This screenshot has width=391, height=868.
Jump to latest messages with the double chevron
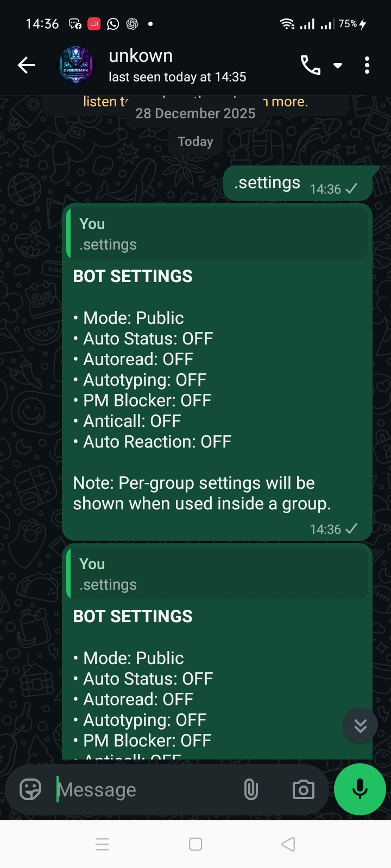360,725
